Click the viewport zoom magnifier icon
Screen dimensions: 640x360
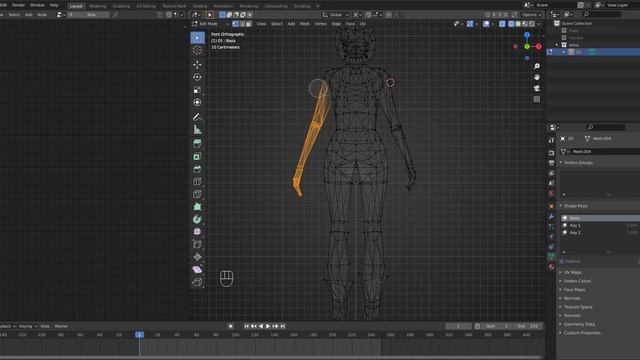537,66
